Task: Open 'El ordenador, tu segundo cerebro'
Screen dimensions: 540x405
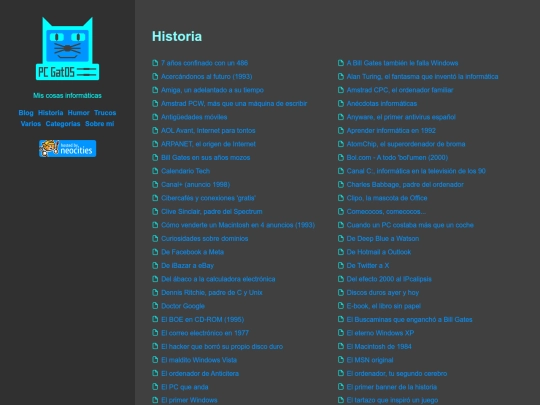Action: (x=397, y=373)
